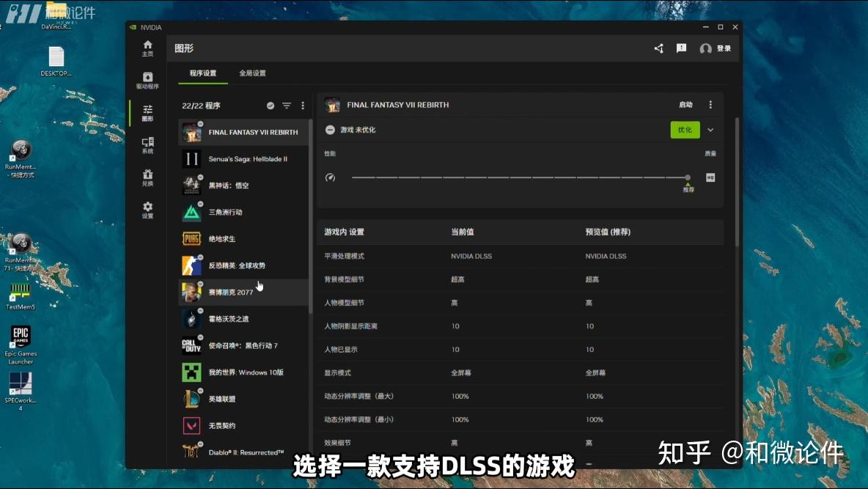The image size is (868, 489).
Task: Open the feedback icon in header
Action: [x=682, y=48]
